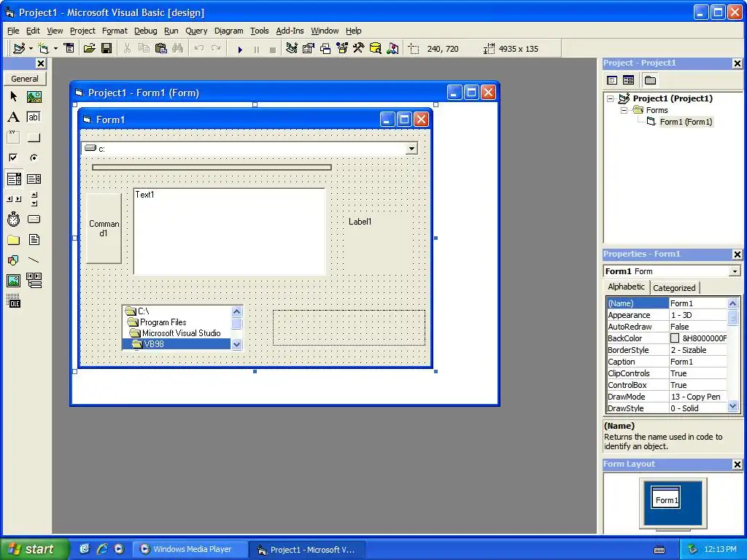Select the TextBox control tool
Image resolution: width=747 pixels, height=560 pixels.
34,117
